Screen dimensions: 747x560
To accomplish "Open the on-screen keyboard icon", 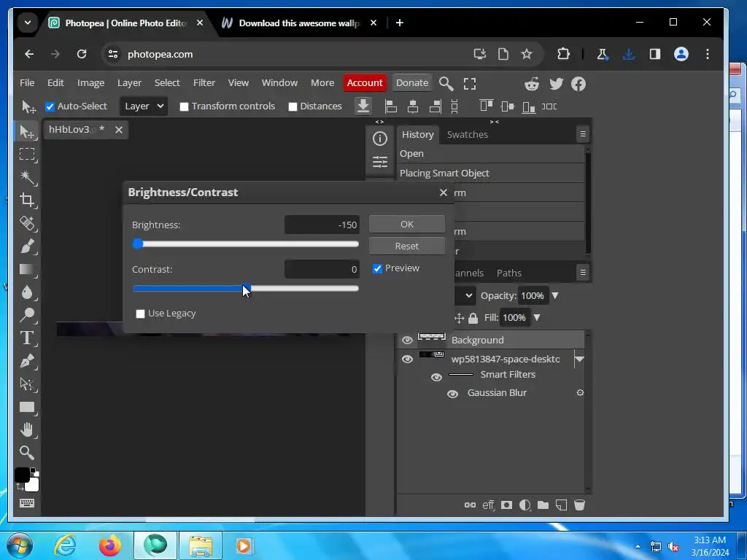I will [27, 503].
